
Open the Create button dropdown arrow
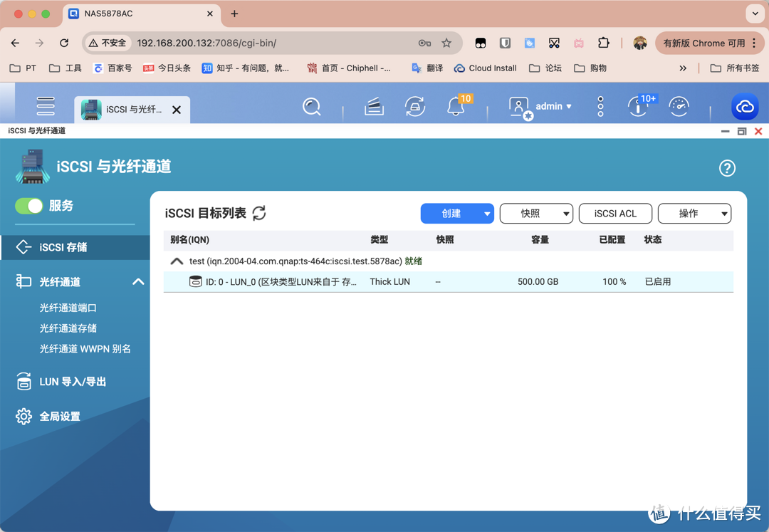click(487, 214)
